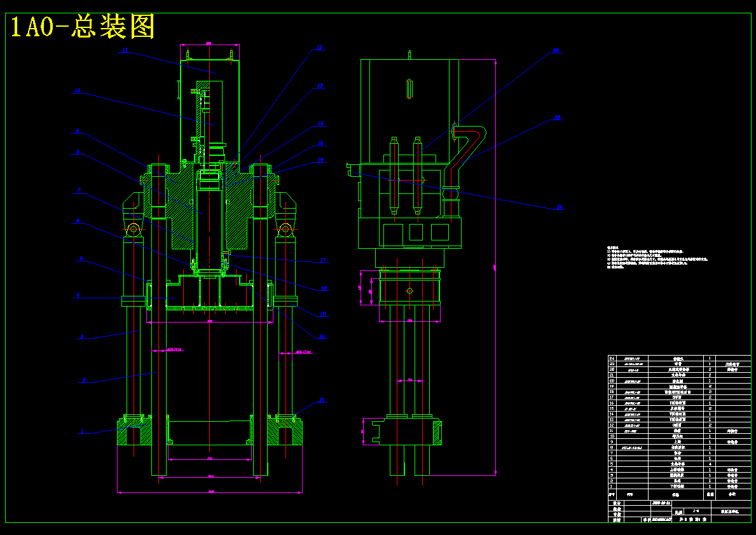Select the technical requirements note block
The image size is (756, 535).
tap(657, 258)
